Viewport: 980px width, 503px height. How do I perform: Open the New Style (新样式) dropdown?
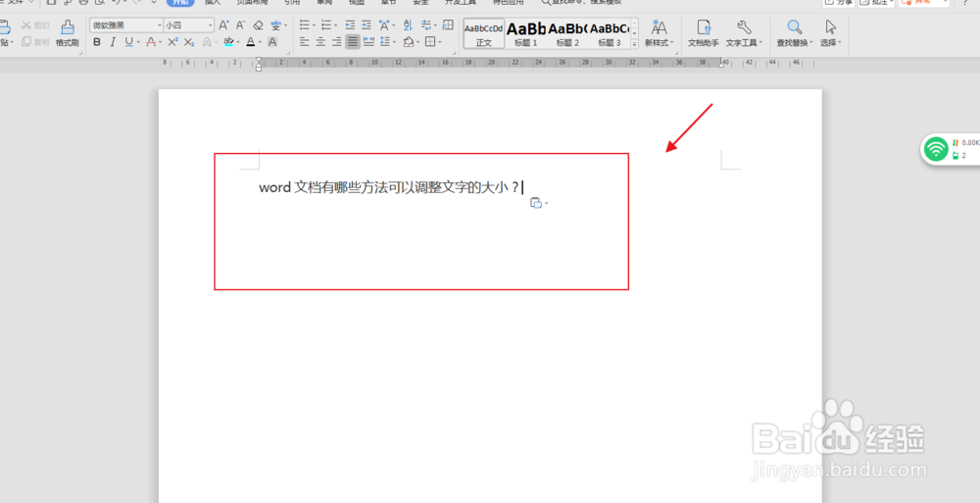point(659,32)
